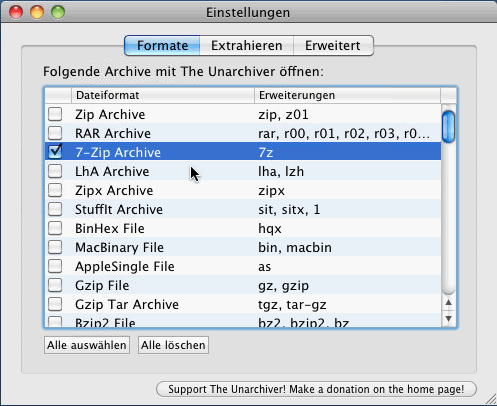Check the Gzip Tar Archive checkbox

[55, 304]
